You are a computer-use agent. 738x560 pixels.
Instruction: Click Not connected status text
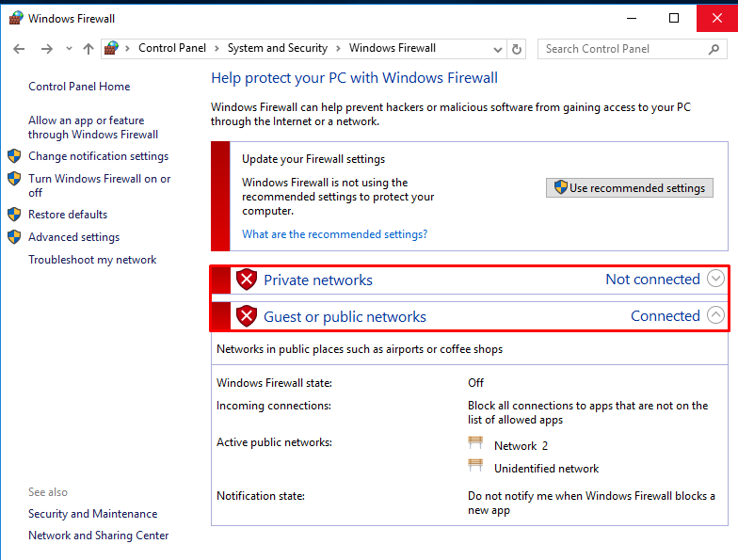click(653, 279)
